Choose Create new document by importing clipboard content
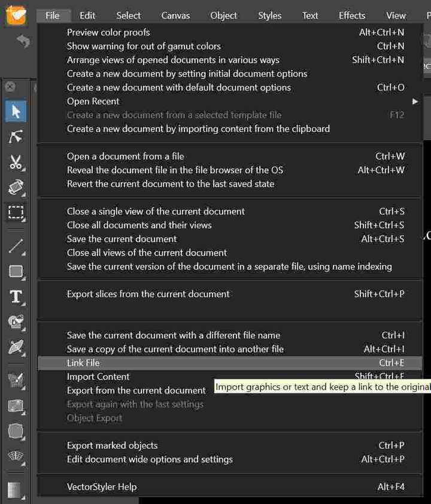The image size is (431, 504). click(230, 129)
